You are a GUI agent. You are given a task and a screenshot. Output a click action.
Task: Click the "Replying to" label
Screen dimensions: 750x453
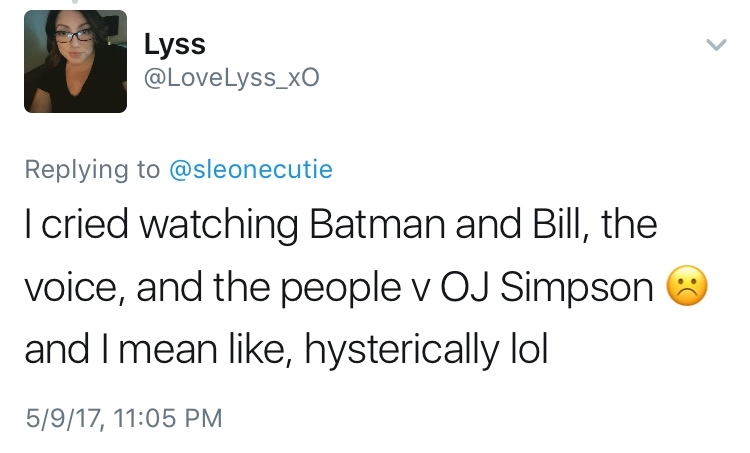point(92,170)
